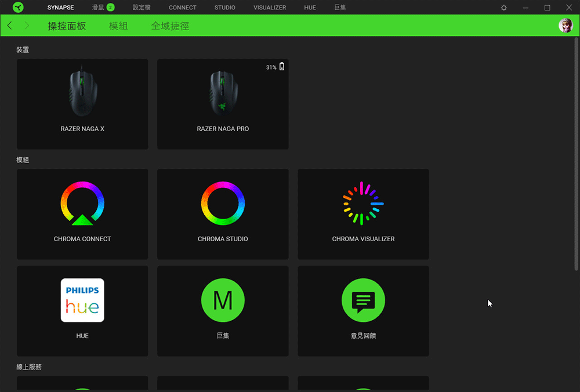Launch the Chroma Visualizer icon
The height and width of the screenshot is (392, 580).
363,204
